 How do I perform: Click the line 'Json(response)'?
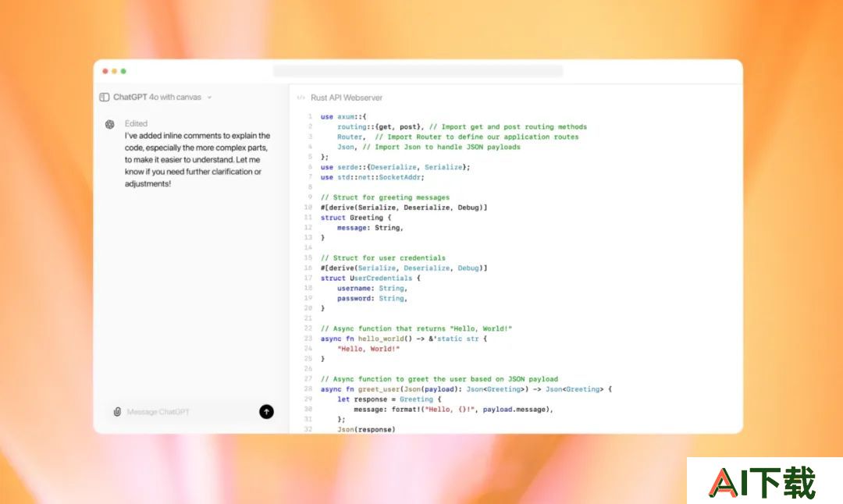click(366, 429)
